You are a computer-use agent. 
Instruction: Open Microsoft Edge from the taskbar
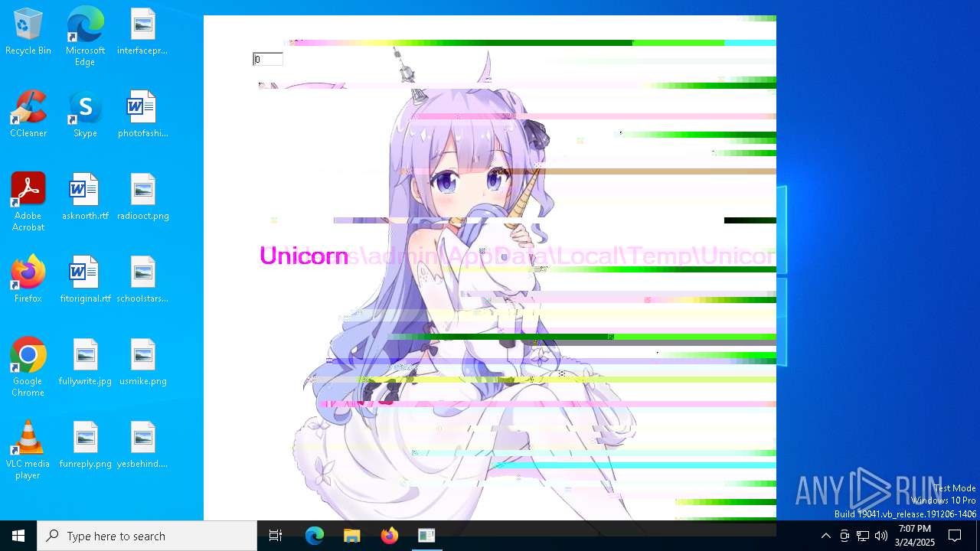click(315, 536)
